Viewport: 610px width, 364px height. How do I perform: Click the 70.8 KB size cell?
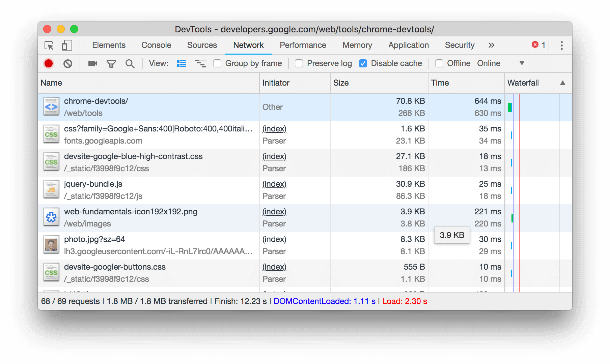(x=410, y=101)
